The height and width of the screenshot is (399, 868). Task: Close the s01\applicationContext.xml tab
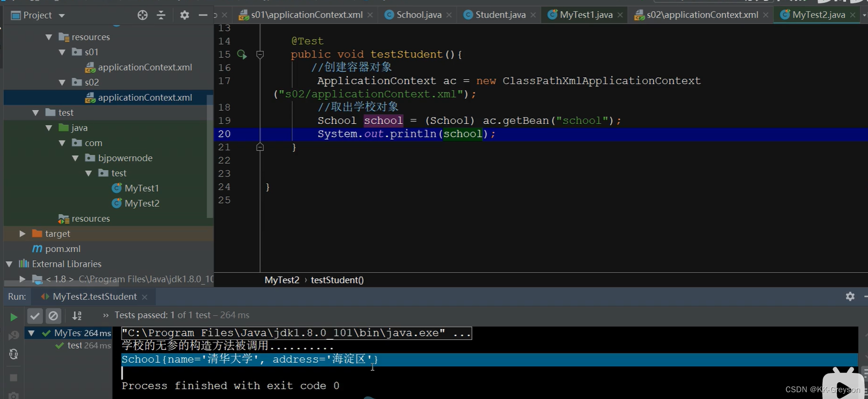click(370, 15)
